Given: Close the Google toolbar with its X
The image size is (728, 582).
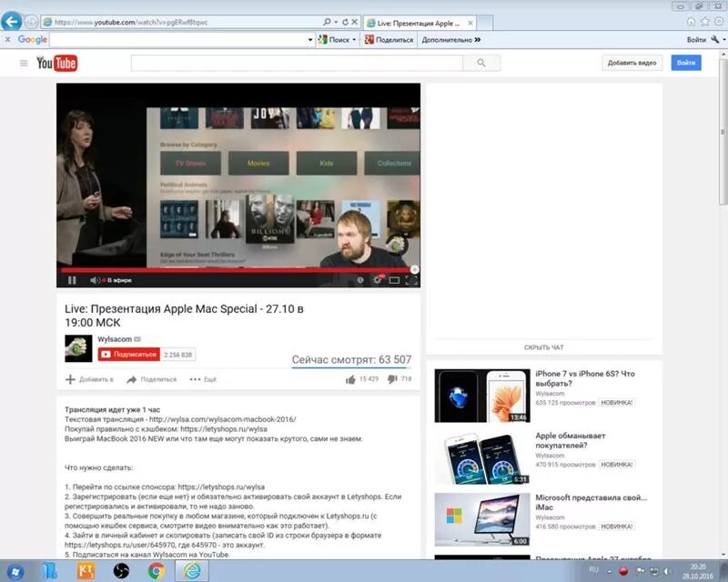Looking at the screenshot, I should point(7,39).
